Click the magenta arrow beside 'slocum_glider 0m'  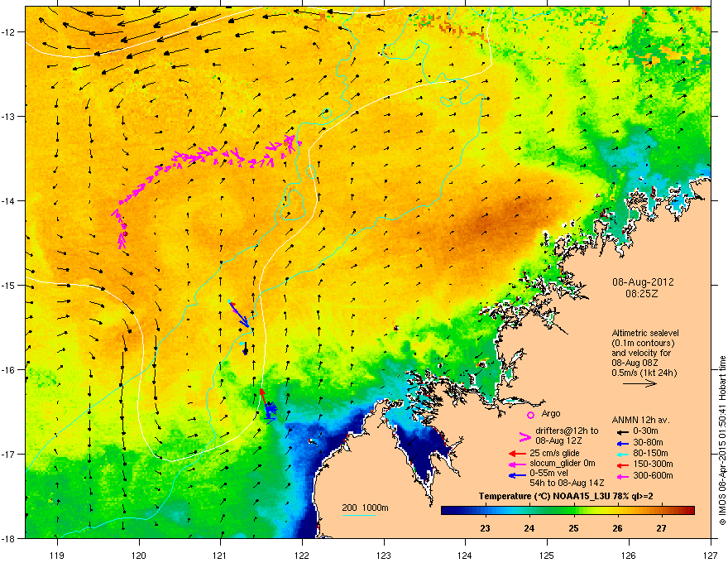[517, 464]
